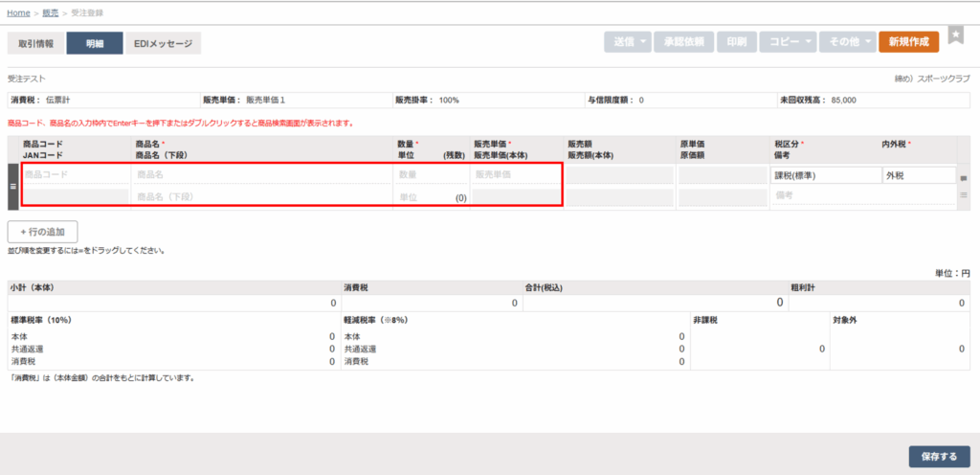
Task: Switch to the 取引情報 tab
Action: click(x=35, y=43)
